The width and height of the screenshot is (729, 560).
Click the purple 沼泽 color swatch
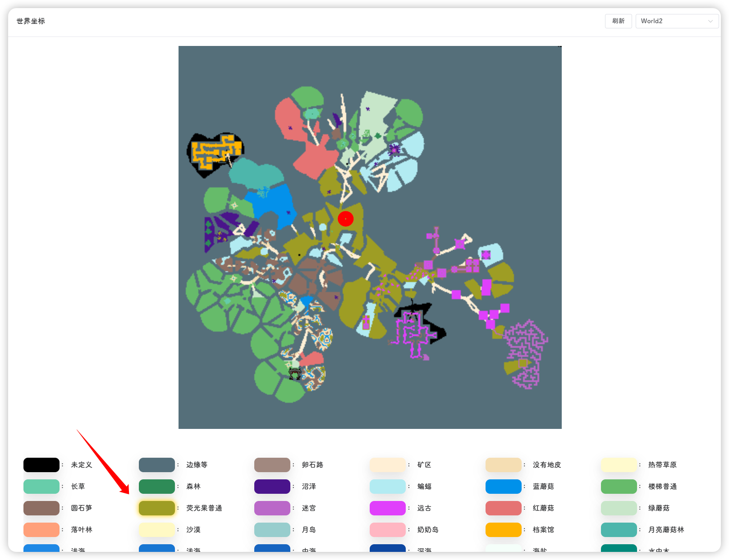pos(272,487)
